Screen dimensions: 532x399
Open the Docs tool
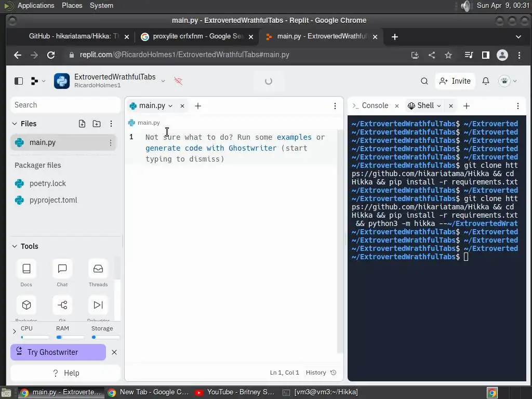pyautogui.click(x=26, y=273)
